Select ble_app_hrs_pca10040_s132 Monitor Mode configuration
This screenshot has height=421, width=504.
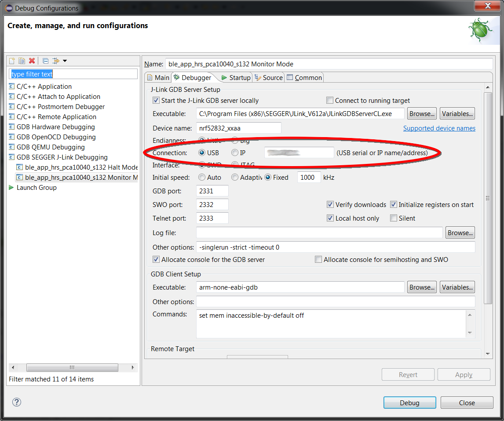(81, 177)
